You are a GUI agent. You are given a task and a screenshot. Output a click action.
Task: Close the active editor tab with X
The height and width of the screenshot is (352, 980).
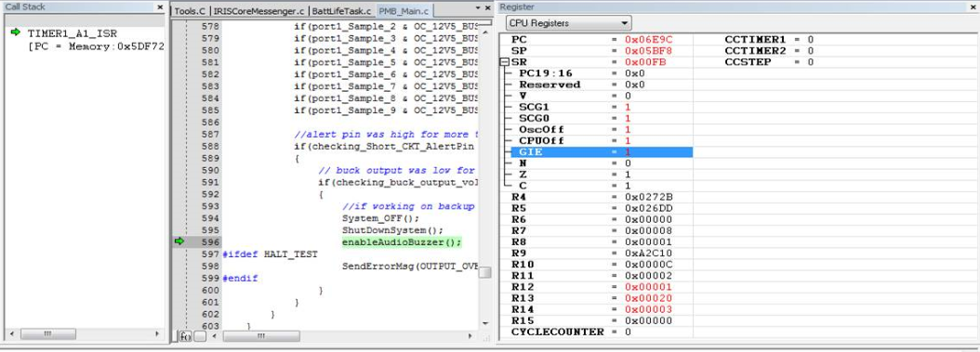(x=487, y=8)
